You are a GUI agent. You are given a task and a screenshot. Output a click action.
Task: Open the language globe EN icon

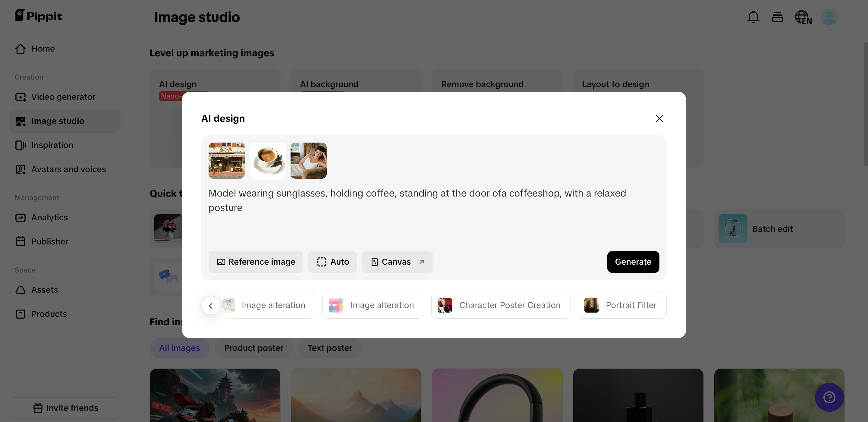point(803,17)
